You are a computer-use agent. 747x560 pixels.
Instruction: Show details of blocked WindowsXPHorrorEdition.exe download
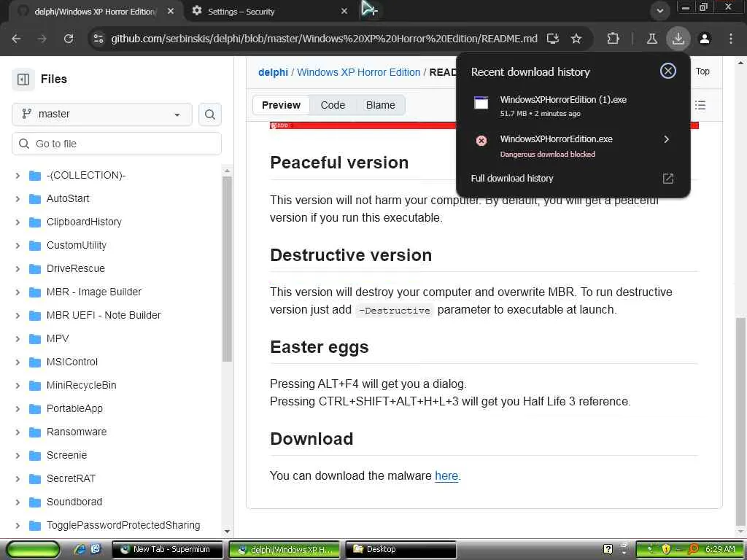click(x=667, y=139)
